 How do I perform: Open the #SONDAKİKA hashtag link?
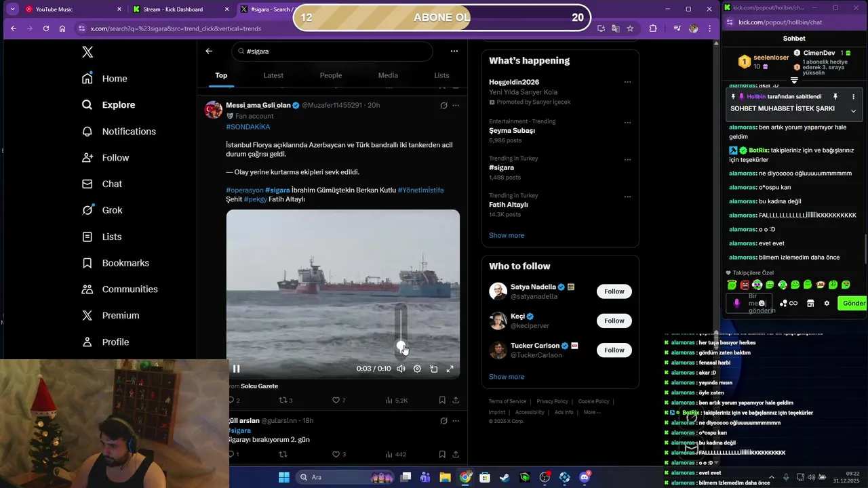tap(248, 127)
